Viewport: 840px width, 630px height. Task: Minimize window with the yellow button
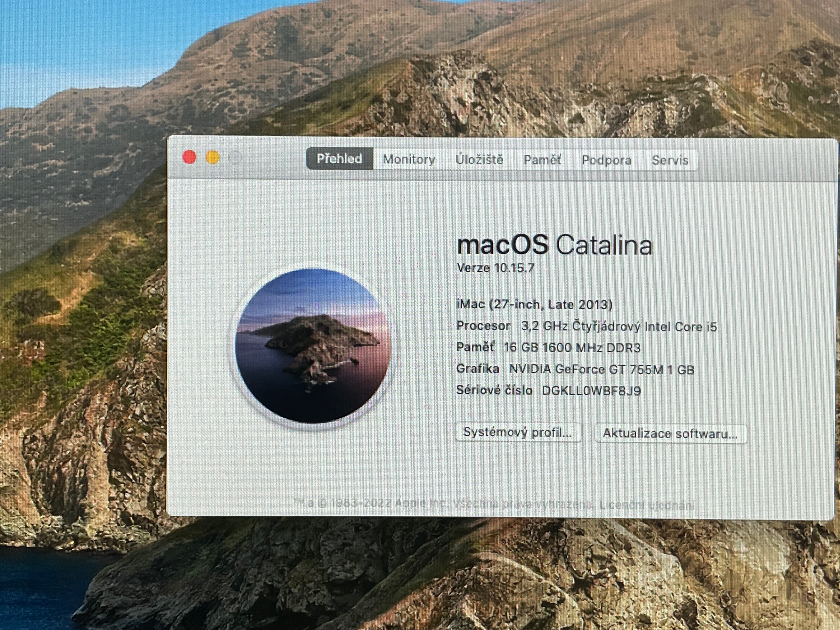point(213,158)
